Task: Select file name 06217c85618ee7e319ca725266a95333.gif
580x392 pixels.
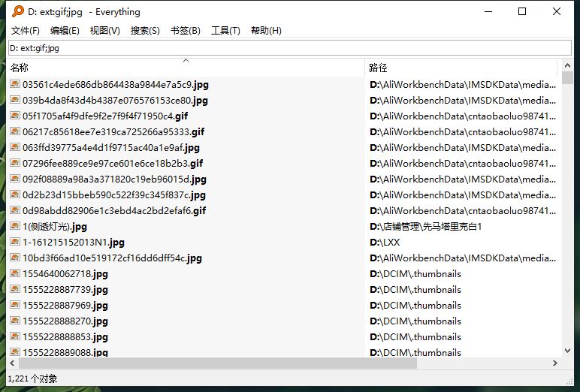Action: click(113, 132)
